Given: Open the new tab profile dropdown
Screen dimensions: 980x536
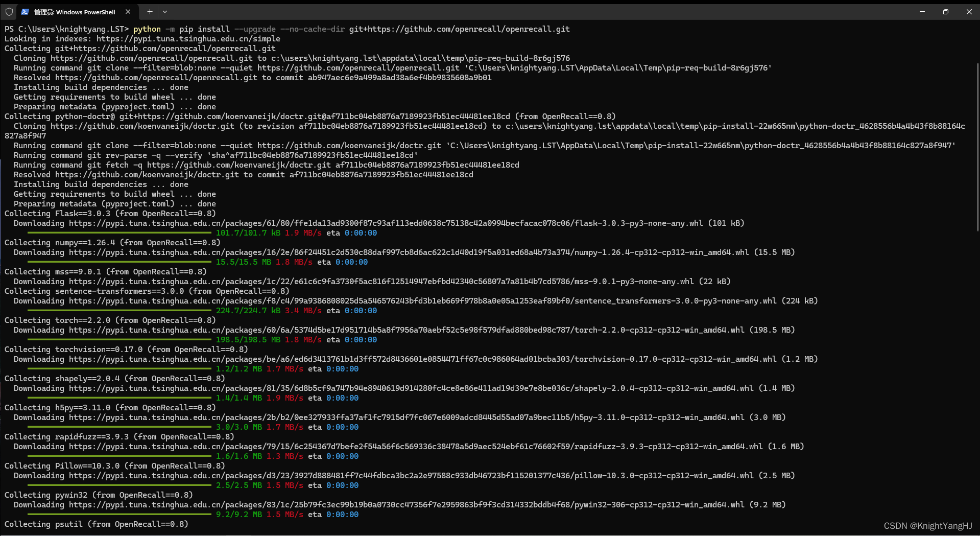Looking at the screenshot, I should 165,12.
